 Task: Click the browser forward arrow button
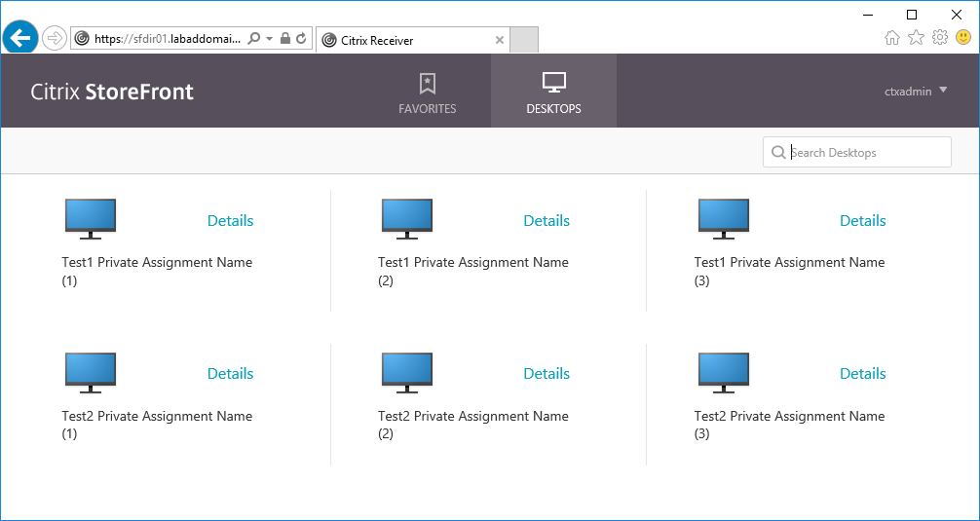pos(55,39)
